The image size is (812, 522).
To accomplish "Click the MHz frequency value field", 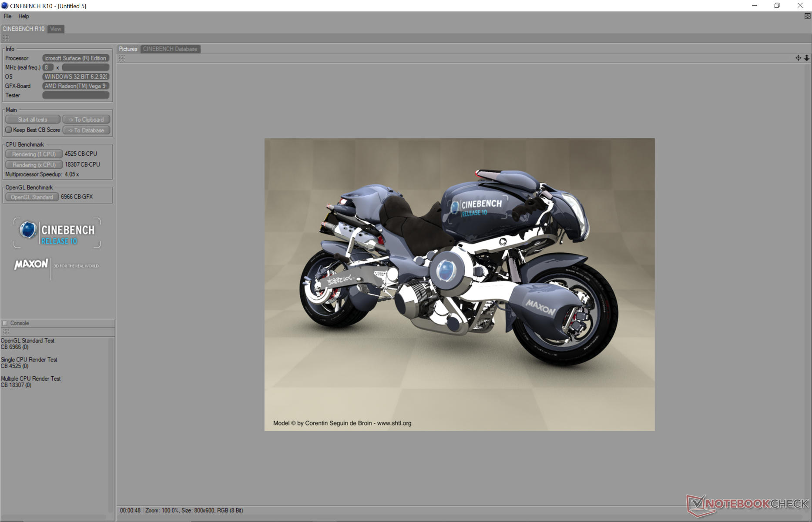I will [86, 67].
